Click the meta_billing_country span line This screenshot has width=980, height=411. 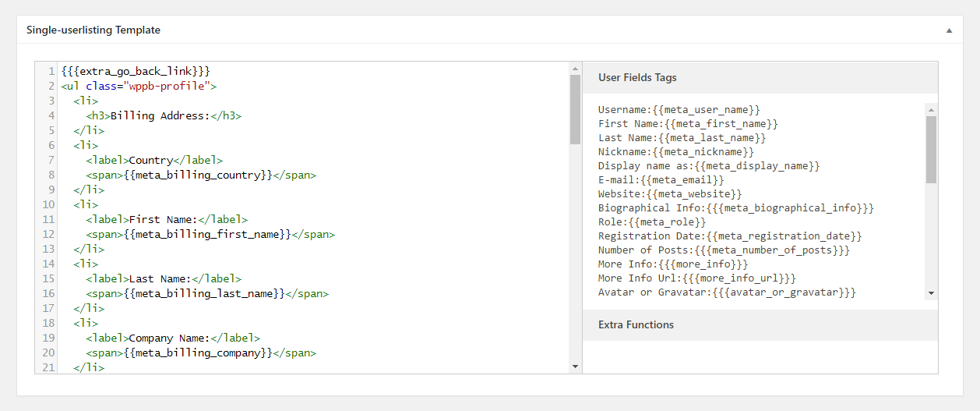pyautogui.click(x=201, y=175)
